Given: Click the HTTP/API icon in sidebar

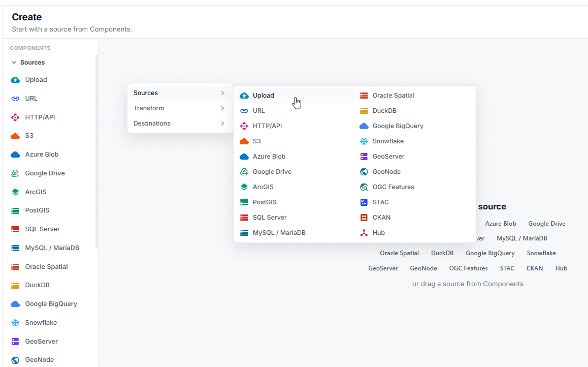Looking at the screenshot, I should click(15, 117).
